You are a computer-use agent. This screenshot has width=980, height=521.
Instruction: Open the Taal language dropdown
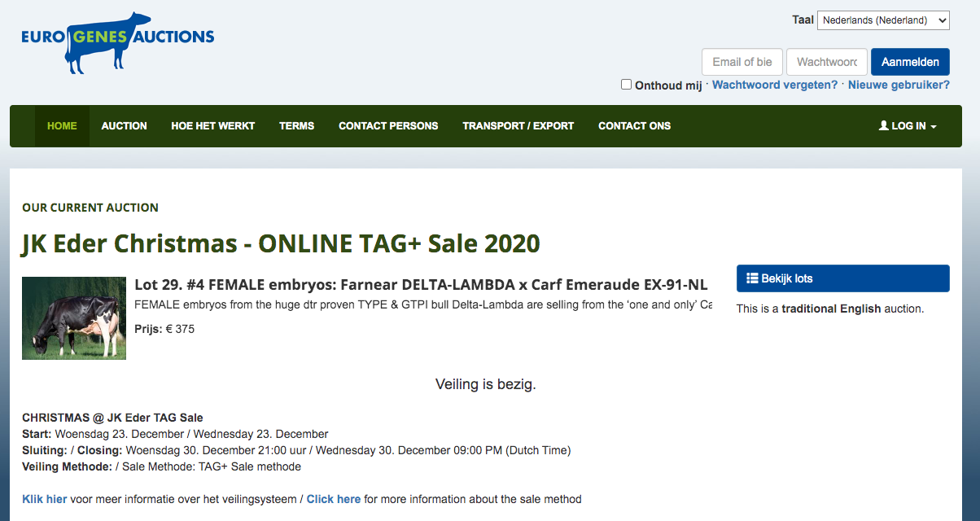coord(883,20)
